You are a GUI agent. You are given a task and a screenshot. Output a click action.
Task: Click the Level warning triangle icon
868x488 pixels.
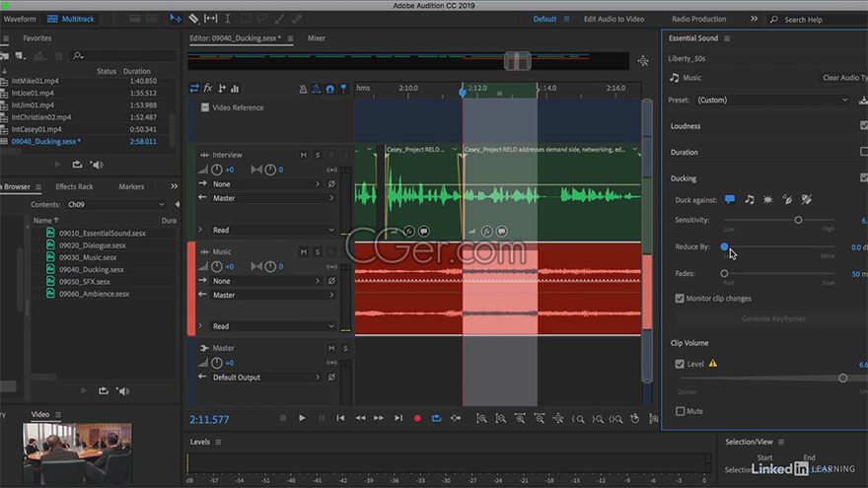tap(713, 364)
